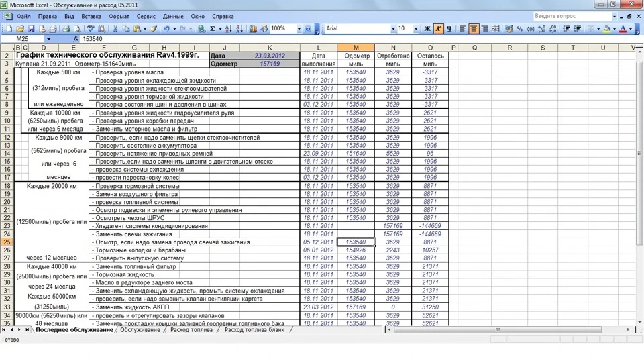Open the Файл menu

[24, 16]
